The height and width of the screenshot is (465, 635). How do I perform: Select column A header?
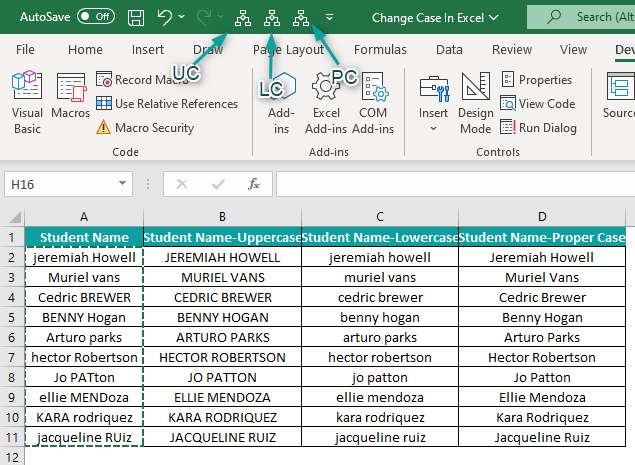click(84, 217)
